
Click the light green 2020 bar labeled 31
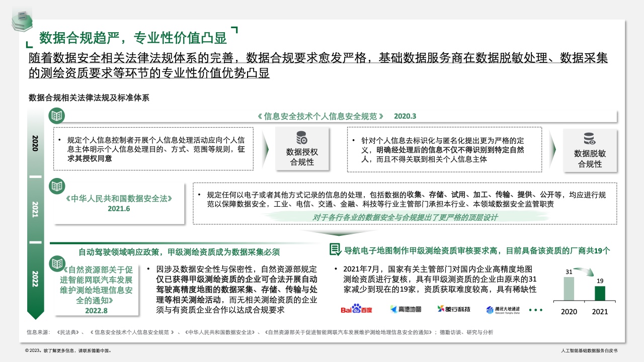pos(569,289)
